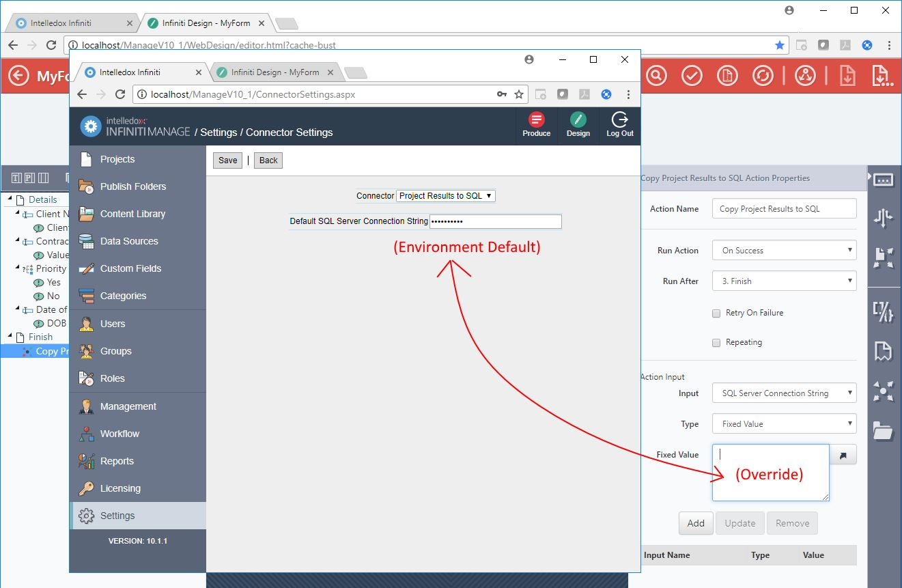Click the key icon in front address bar
The image size is (902, 588).
(501, 94)
